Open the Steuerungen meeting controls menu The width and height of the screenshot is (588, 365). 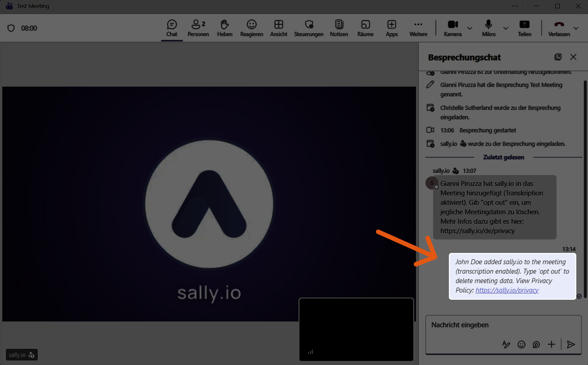click(308, 28)
